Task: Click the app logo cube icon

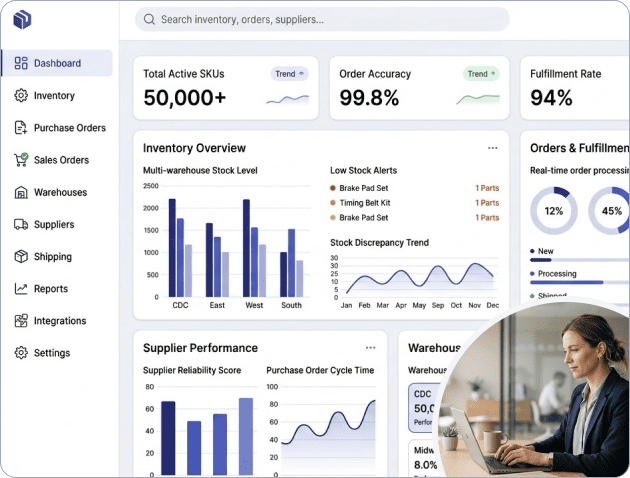Action: (x=22, y=19)
